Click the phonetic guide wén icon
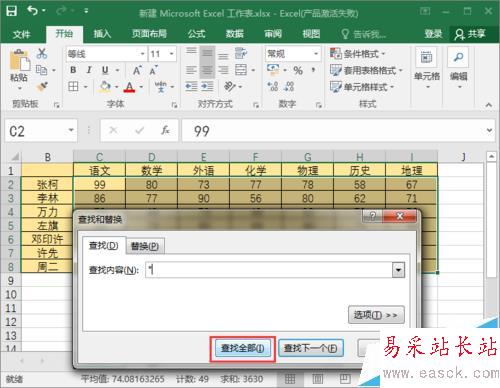The image size is (500, 388). pyautogui.click(x=161, y=87)
